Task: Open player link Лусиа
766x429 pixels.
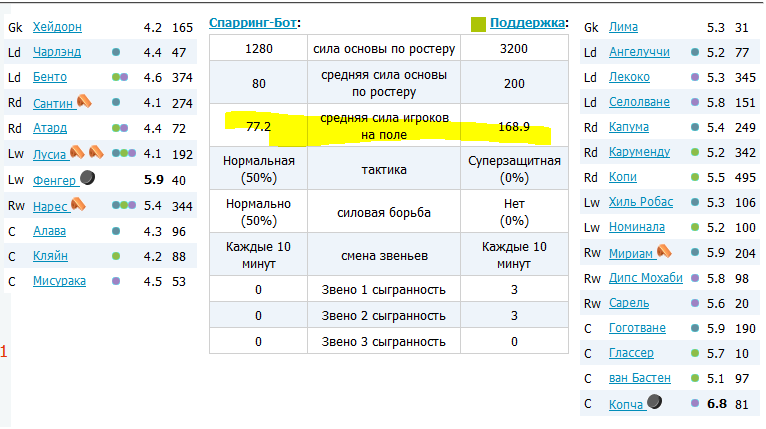Action: point(49,154)
